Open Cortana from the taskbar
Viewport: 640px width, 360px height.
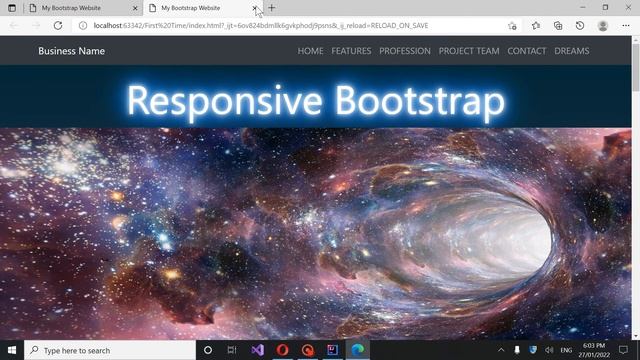click(208, 350)
